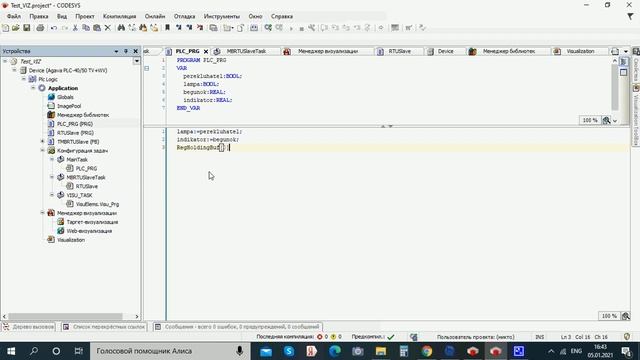Collapse the Менеджер визуализации tree node
The height and width of the screenshot is (360, 640).
coord(43,213)
